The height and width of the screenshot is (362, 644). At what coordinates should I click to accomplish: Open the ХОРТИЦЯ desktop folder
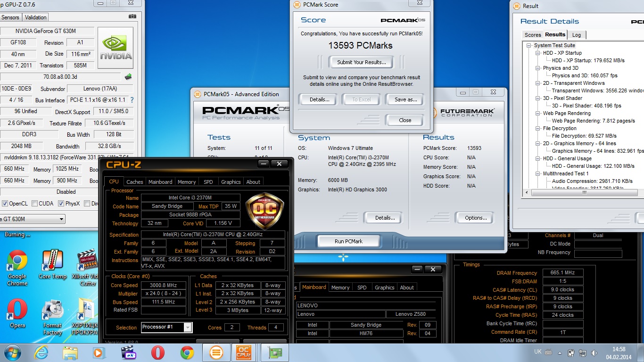[86, 317]
